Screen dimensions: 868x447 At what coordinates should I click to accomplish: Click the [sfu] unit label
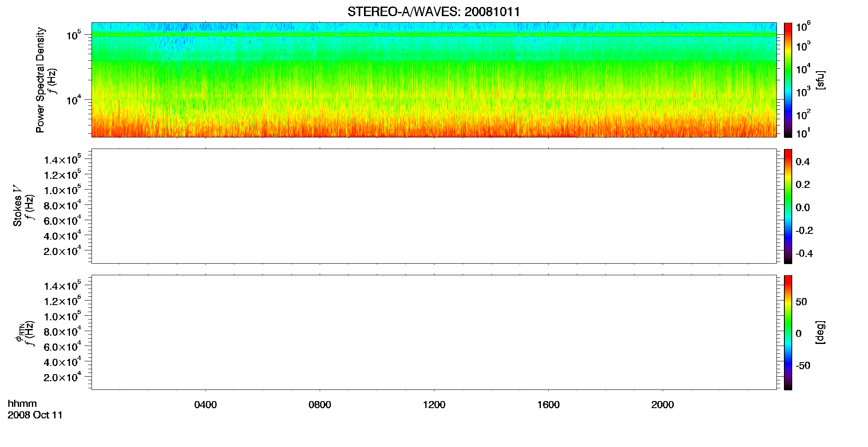pyautogui.click(x=820, y=80)
